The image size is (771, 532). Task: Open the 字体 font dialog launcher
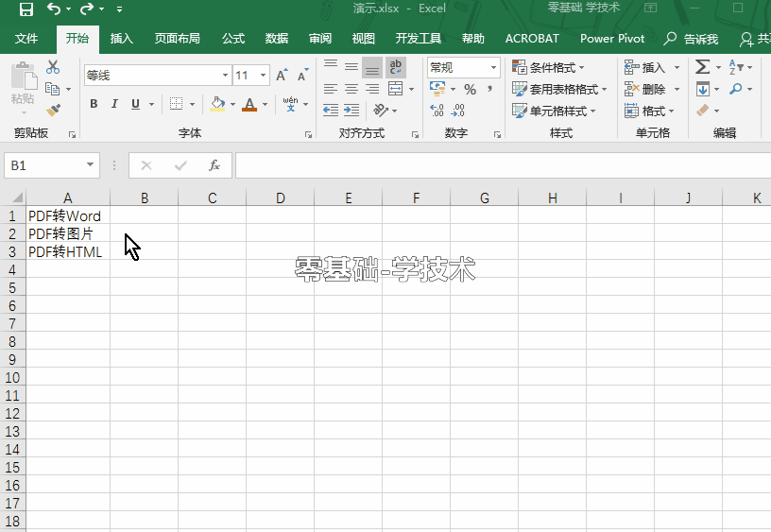[308, 134]
